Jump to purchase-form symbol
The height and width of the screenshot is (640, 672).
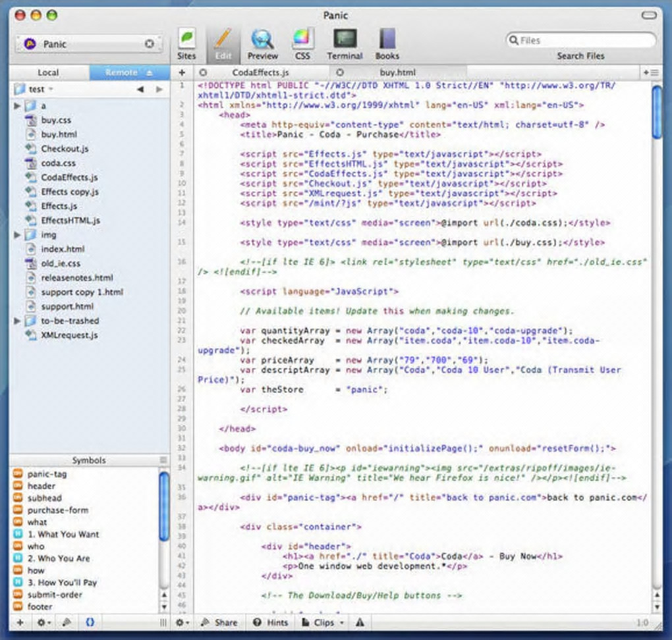coord(57,510)
